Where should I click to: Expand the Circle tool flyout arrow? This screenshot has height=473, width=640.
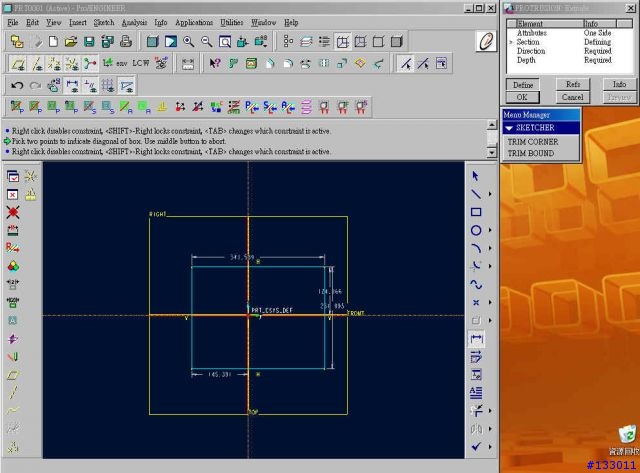click(490, 230)
